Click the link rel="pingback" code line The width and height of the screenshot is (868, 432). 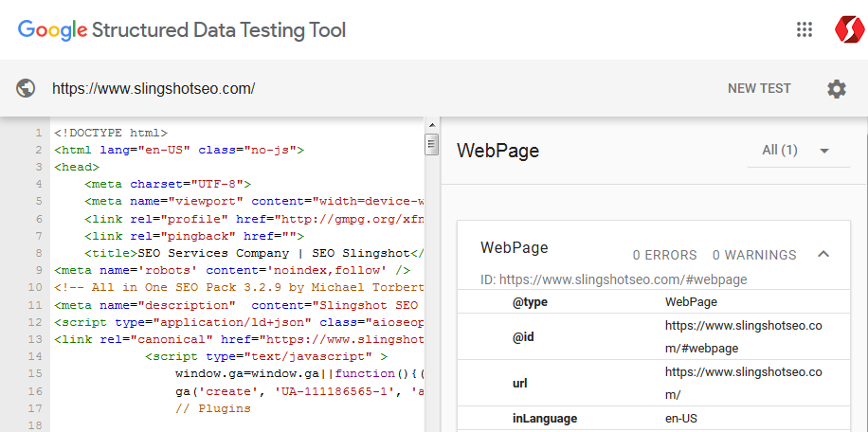tap(194, 236)
